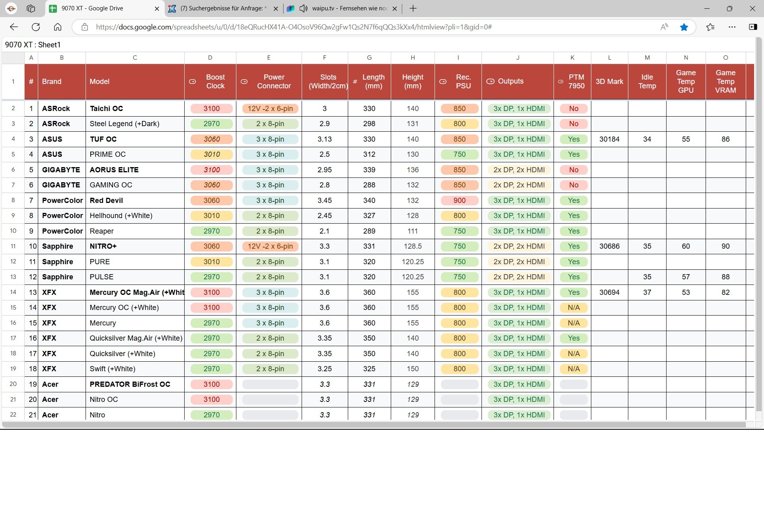Toggle the browser sidebar icon

pos(753,27)
